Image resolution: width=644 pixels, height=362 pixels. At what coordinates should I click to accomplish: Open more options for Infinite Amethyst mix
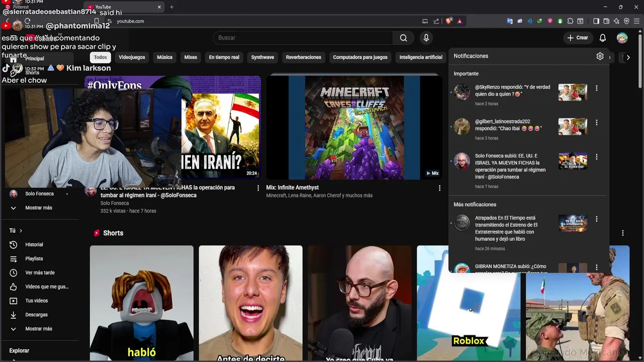coord(439,188)
